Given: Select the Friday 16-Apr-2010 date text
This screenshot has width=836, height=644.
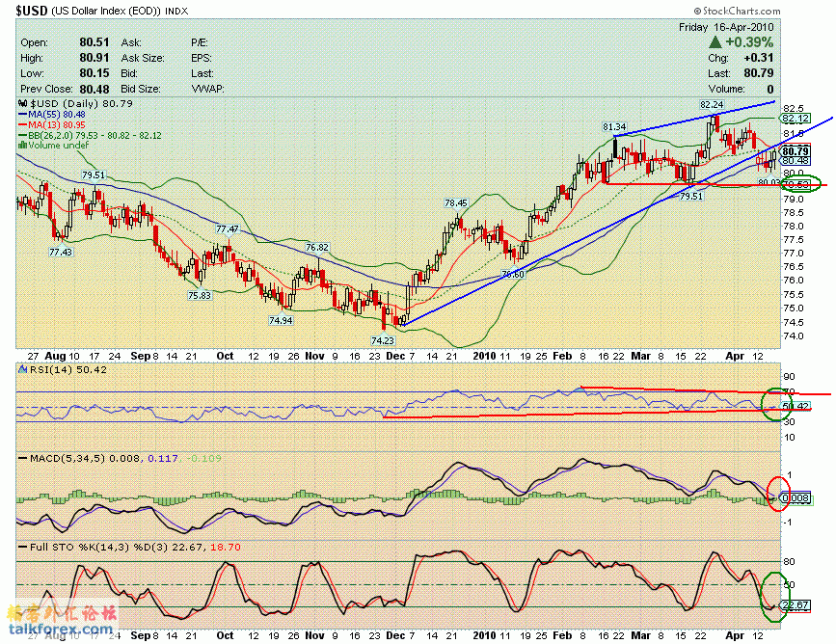Looking at the screenshot, I should 726,27.
